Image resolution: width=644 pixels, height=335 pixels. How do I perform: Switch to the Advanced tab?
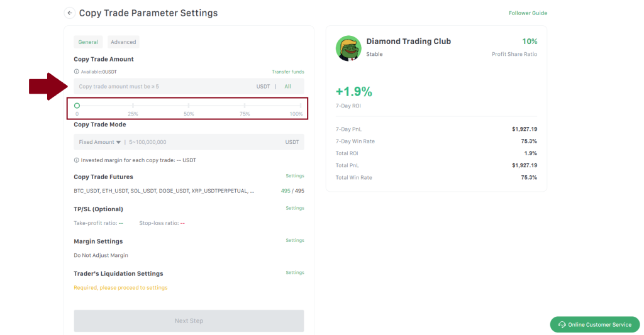click(x=123, y=42)
